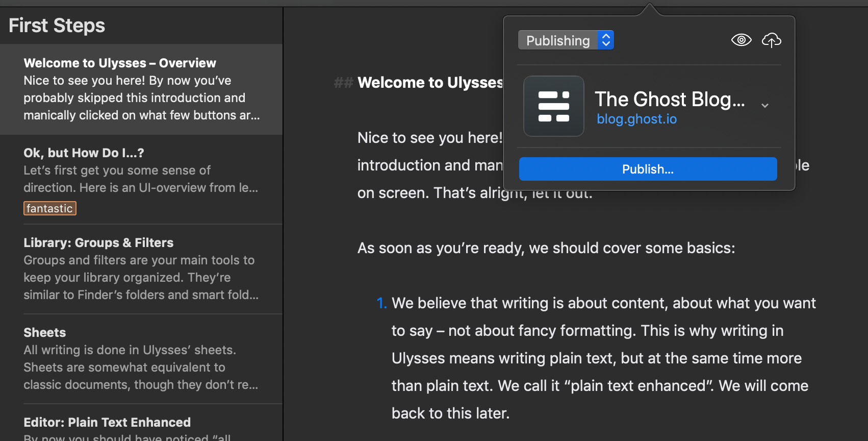
Task: Click The Ghost Blog account title
Action: (669, 99)
